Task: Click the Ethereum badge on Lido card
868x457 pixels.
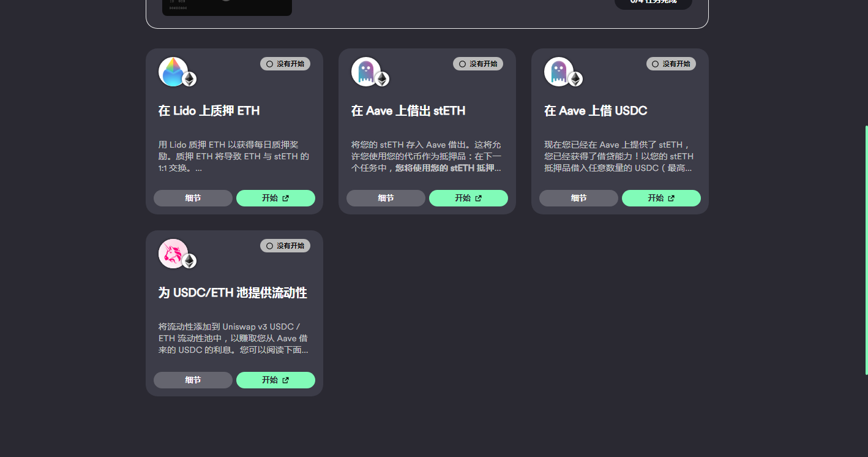Action: pyautogui.click(x=189, y=79)
